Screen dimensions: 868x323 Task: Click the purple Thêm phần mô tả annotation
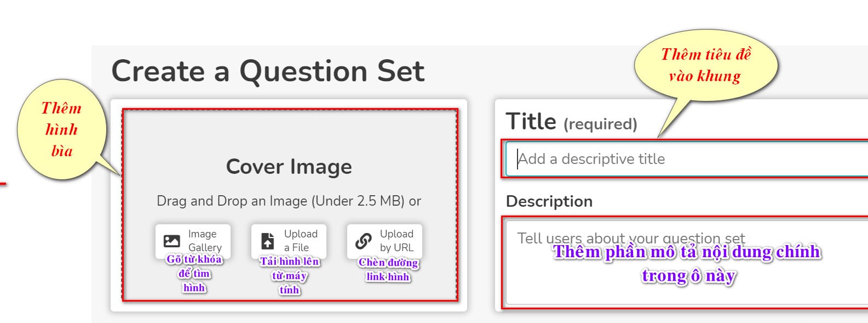[687, 263]
